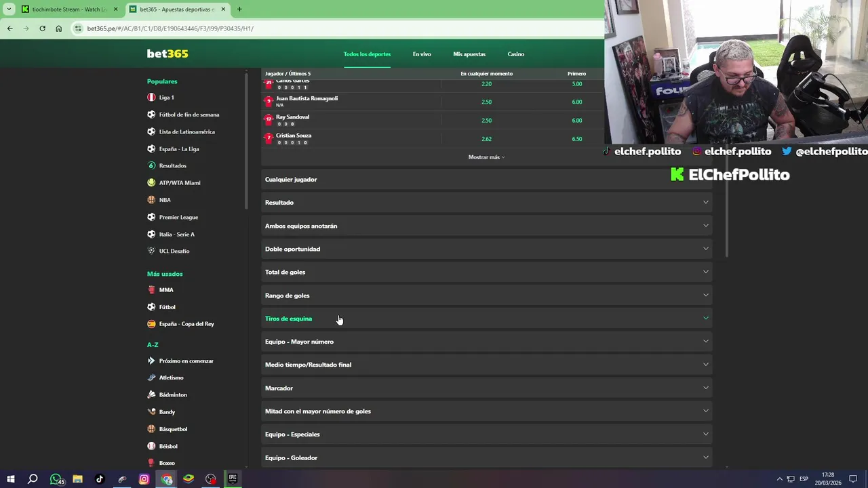Viewport: 868px width, 488px height.
Task: Open the Italia - Serie A link
Action: [x=176, y=234]
